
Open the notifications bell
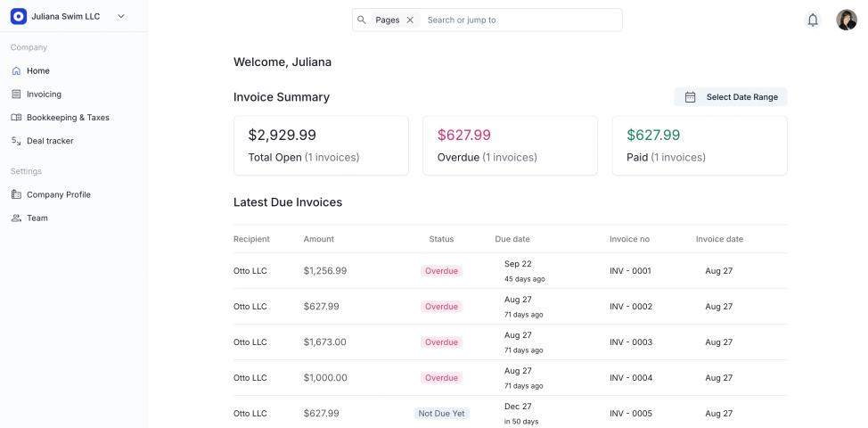pos(812,20)
